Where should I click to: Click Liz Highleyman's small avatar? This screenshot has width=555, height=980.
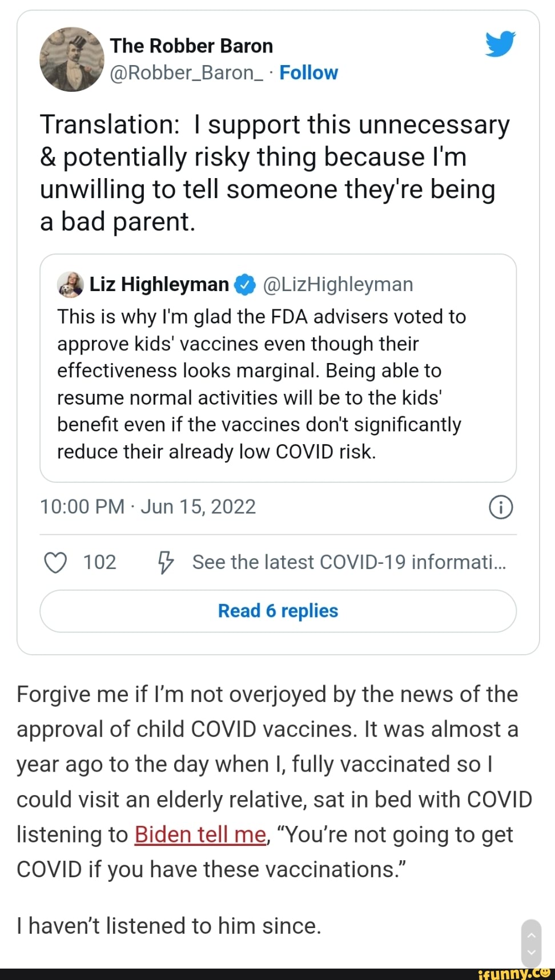pos(71,284)
